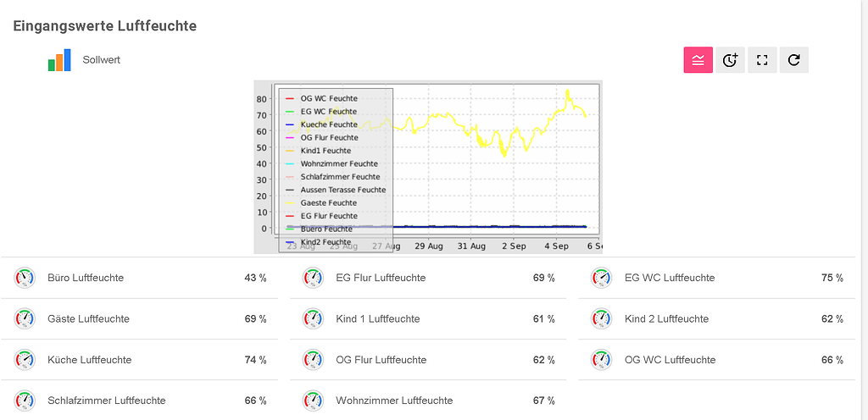This screenshot has height=420, width=868.
Task: Click the pink chart legend toggle button
Action: point(698,60)
